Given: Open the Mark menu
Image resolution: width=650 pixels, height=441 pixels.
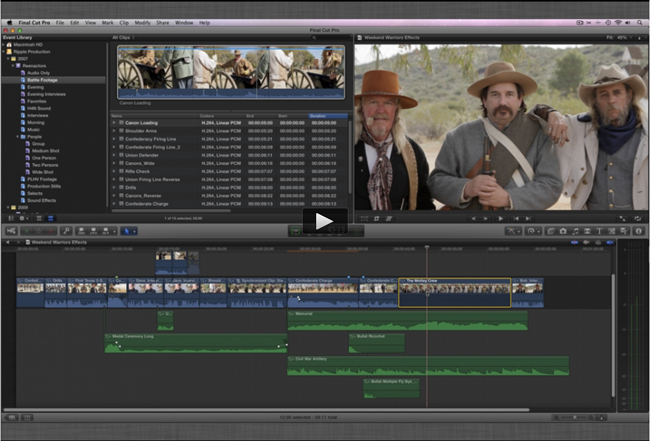Looking at the screenshot, I should 108,23.
